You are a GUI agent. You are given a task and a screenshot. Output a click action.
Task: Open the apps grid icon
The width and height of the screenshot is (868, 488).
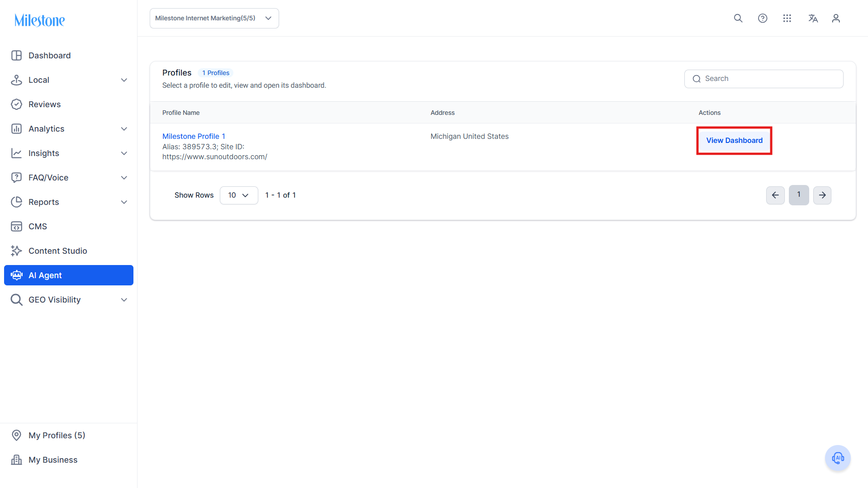coord(787,18)
